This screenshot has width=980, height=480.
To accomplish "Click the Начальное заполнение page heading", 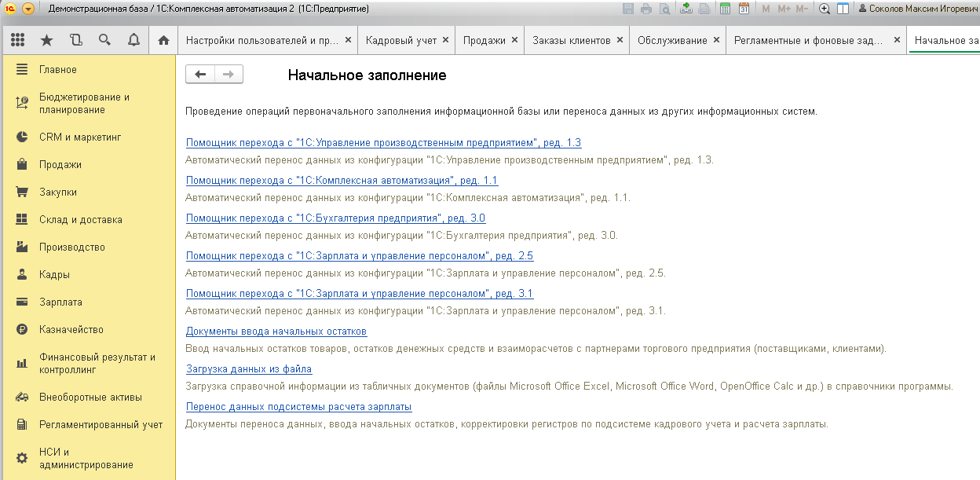I will pyautogui.click(x=367, y=75).
